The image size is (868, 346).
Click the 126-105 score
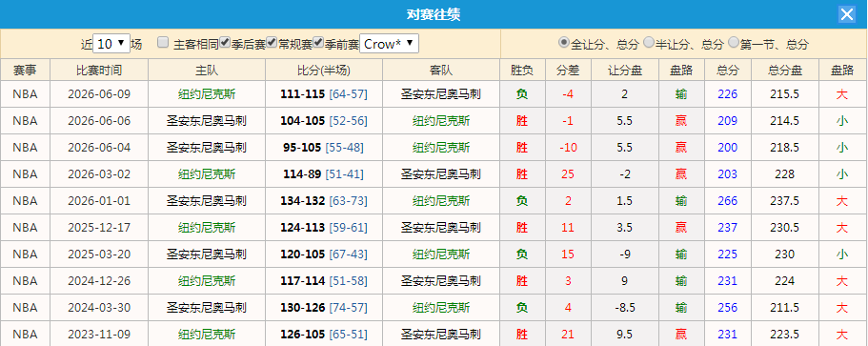tap(302, 335)
